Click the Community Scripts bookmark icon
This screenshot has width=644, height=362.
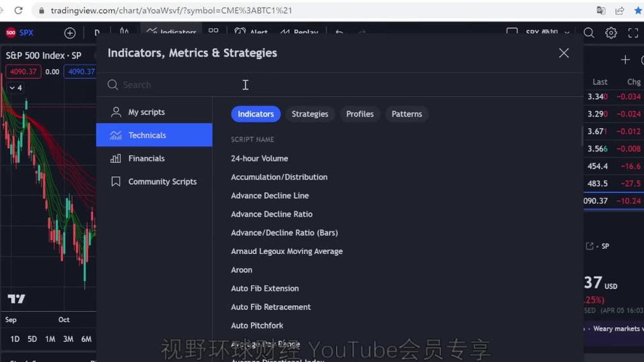point(116,182)
